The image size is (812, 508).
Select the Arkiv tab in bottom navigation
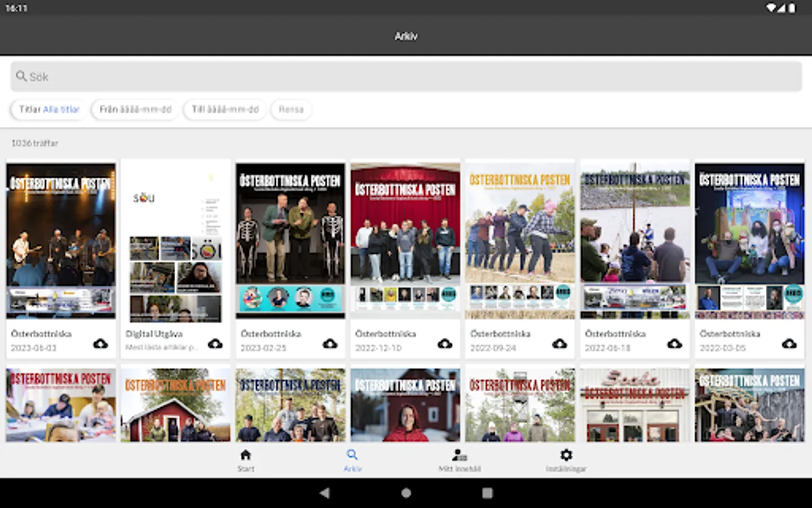coord(352,461)
